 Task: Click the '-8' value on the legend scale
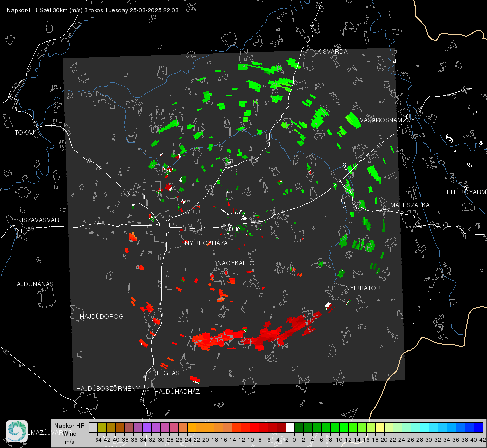tap(259, 440)
